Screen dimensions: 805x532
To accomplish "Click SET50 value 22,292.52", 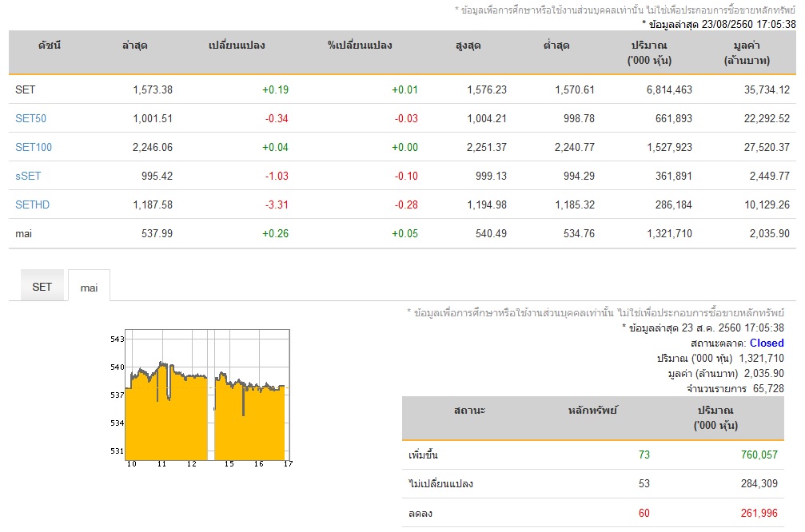I will (767, 118).
